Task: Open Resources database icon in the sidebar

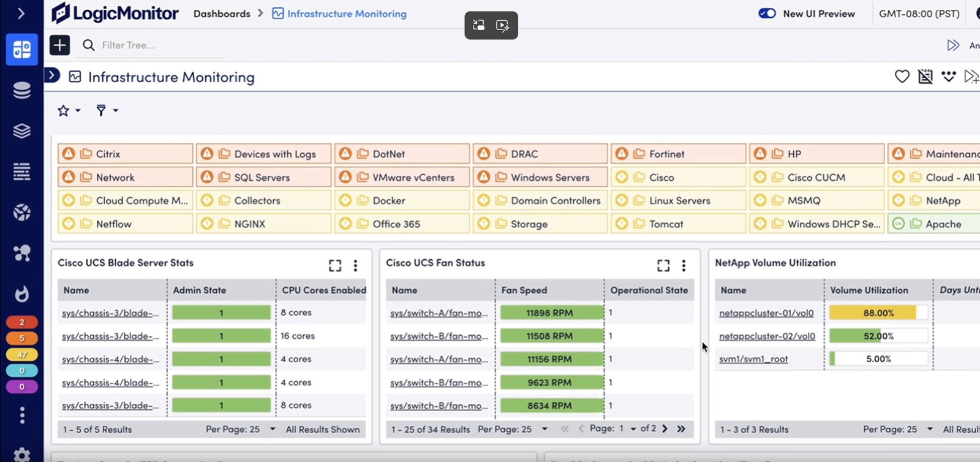Action: tap(22, 90)
